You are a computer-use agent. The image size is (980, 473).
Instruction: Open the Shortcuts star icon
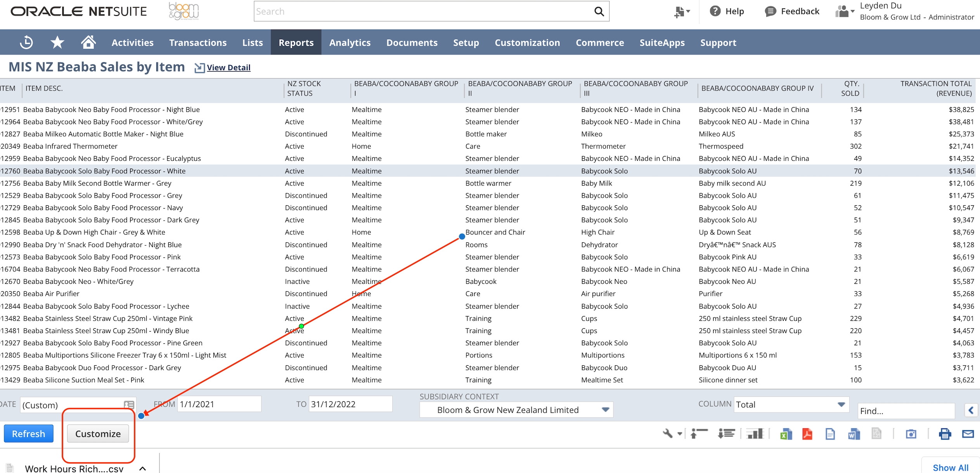coord(57,42)
